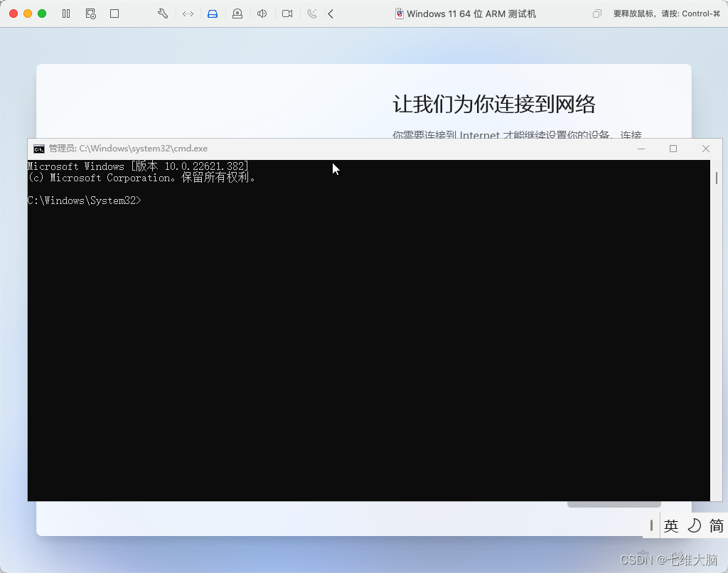Click the yellow minimize VM window button
Viewport: 728px width, 573px height.
(28, 14)
